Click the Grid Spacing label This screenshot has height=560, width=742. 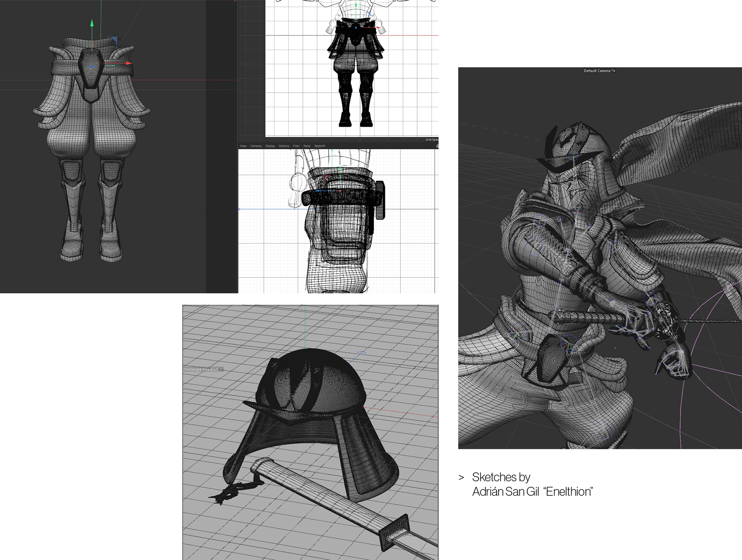point(432,140)
